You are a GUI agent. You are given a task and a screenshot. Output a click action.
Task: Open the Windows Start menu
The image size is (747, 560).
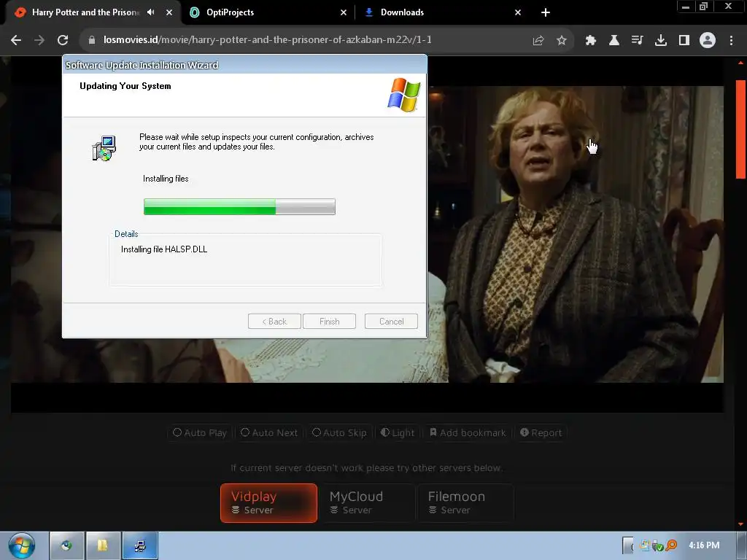22,545
